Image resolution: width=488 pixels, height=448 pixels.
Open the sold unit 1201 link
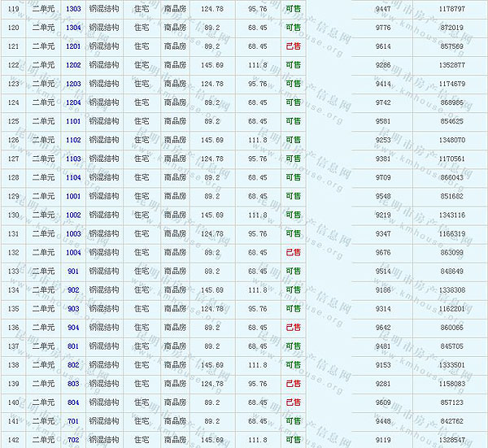click(73, 46)
